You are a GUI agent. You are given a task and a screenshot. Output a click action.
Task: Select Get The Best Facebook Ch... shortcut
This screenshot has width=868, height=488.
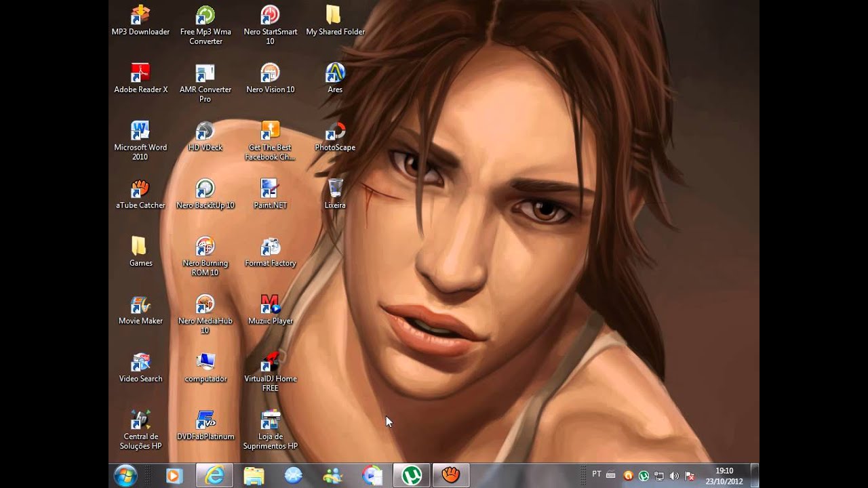pyautogui.click(x=270, y=141)
